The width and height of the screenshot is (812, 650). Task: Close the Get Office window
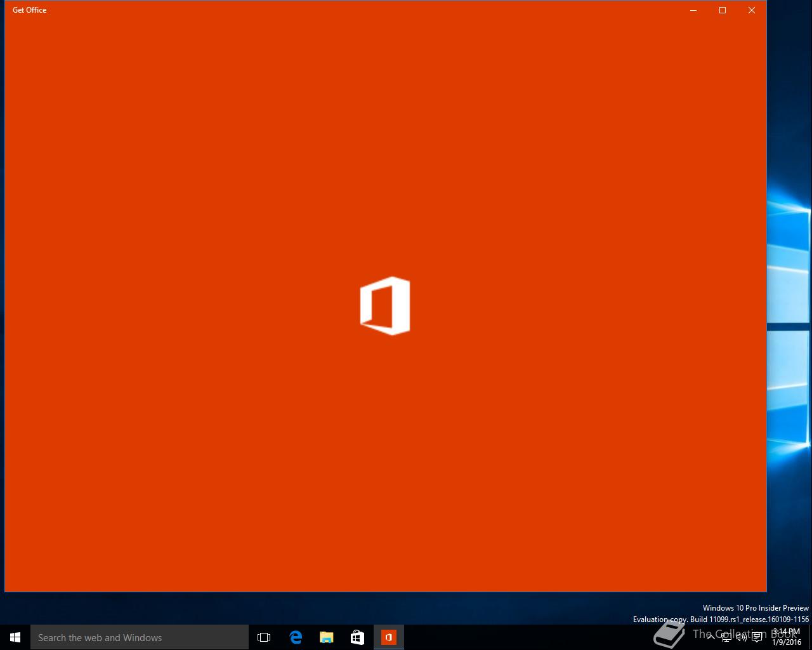pyautogui.click(x=752, y=10)
